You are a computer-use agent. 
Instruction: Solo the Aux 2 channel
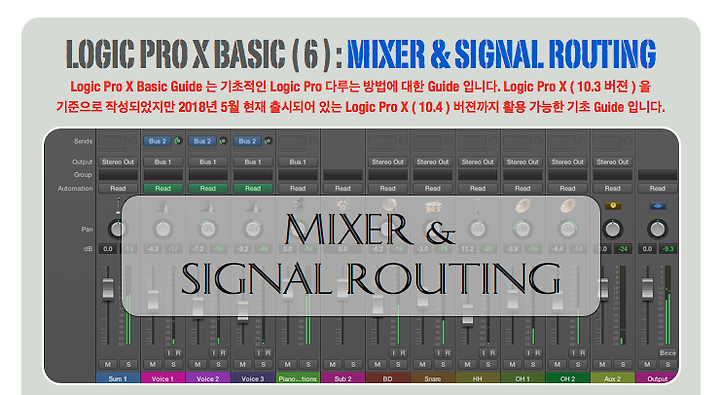tap(623, 364)
